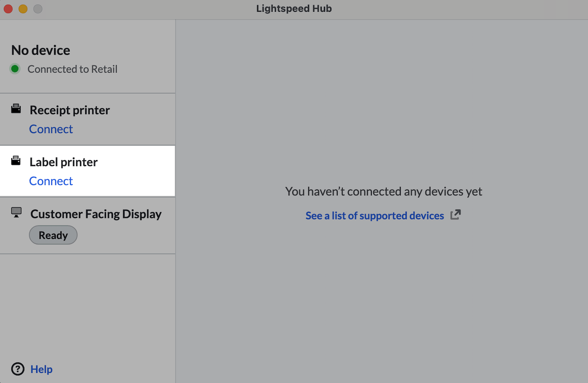Minimize the Lightspeed Hub window
Screen dimensions: 588x383
(x=23, y=9)
